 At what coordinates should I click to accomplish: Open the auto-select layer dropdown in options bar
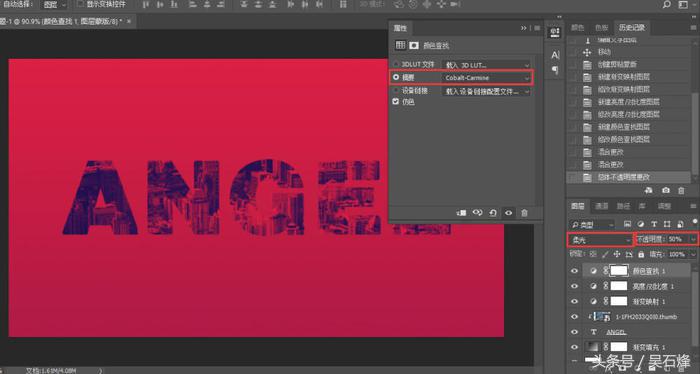click(x=54, y=4)
